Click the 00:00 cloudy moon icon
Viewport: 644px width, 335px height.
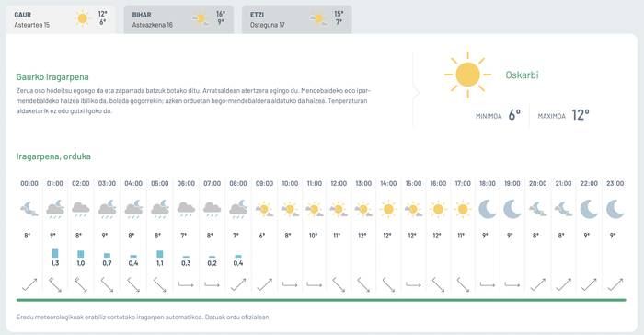tap(29, 209)
